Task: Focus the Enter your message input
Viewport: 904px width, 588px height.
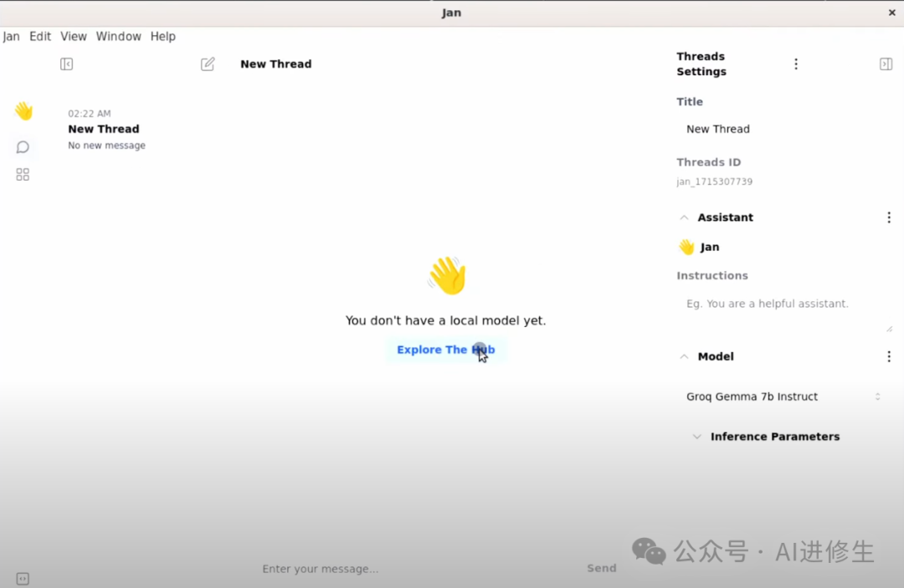Action: 418,569
